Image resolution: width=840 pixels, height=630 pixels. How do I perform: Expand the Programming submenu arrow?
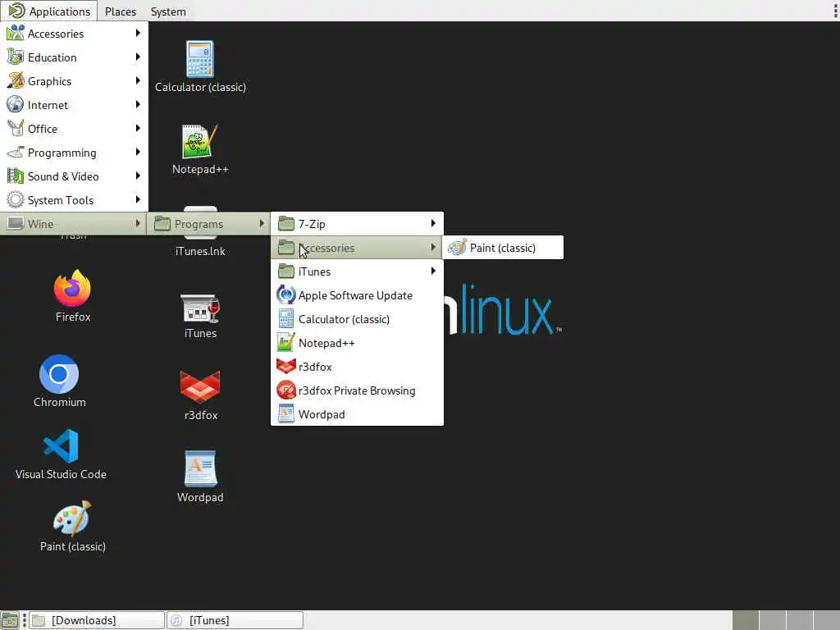(138, 152)
